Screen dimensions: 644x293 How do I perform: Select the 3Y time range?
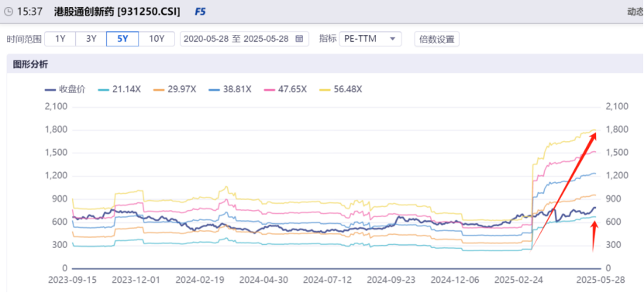click(91, 39)
